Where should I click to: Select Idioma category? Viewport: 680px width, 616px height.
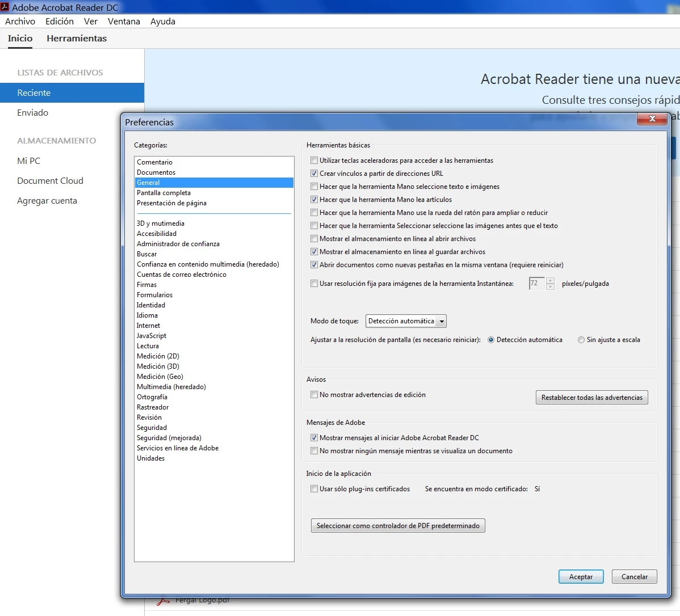[214, 315]
